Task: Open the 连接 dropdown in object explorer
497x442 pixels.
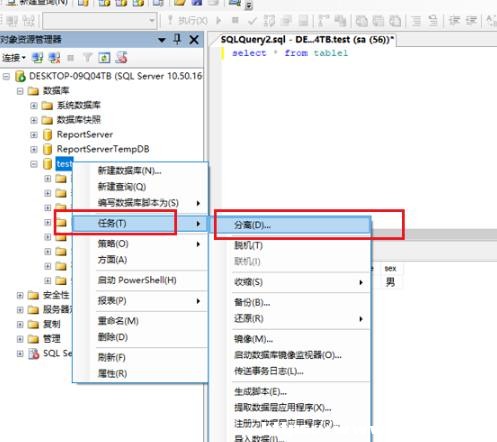Action: [14, 58]
